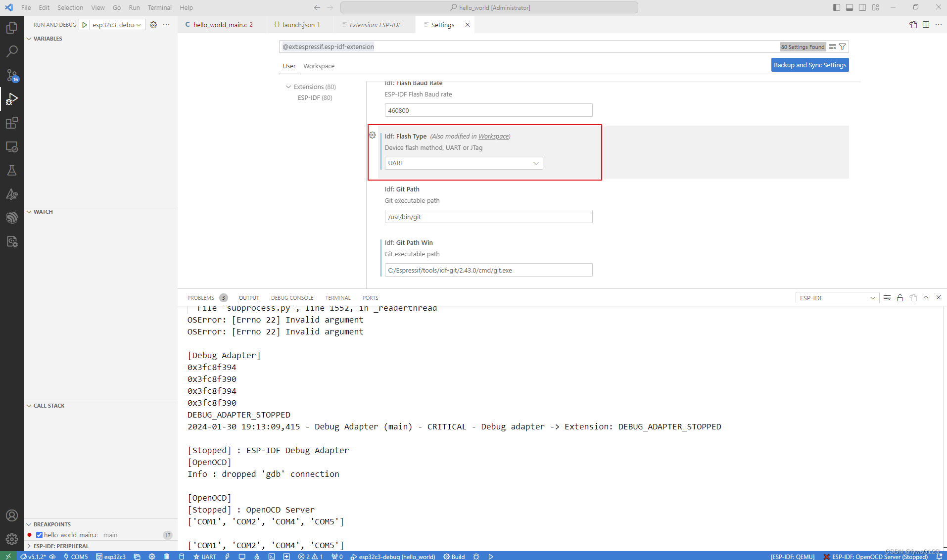Click Backup and Sync Settings button
The image size is (947, 560).
point(810,65)
